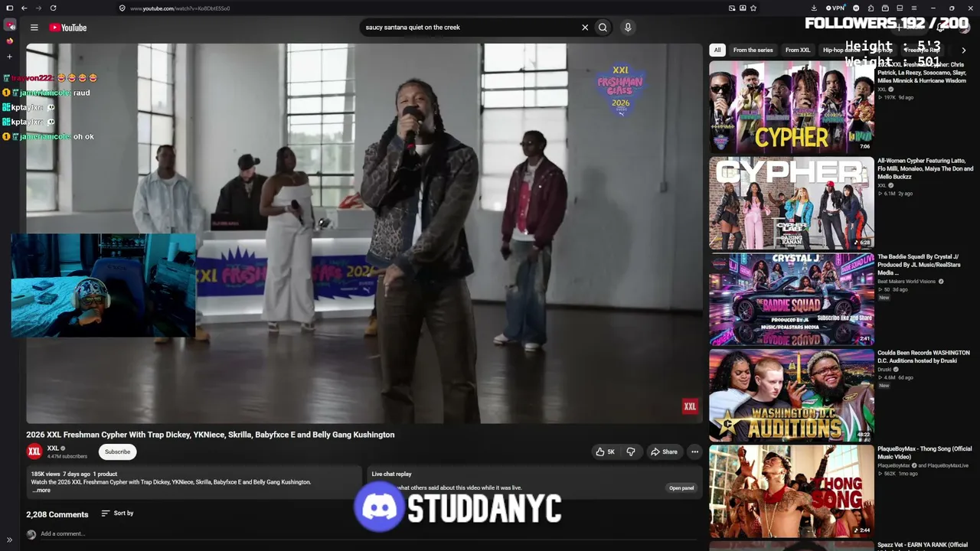
Task: Open PlaqueBoyMax Thong Song title link
Action: 924,453
